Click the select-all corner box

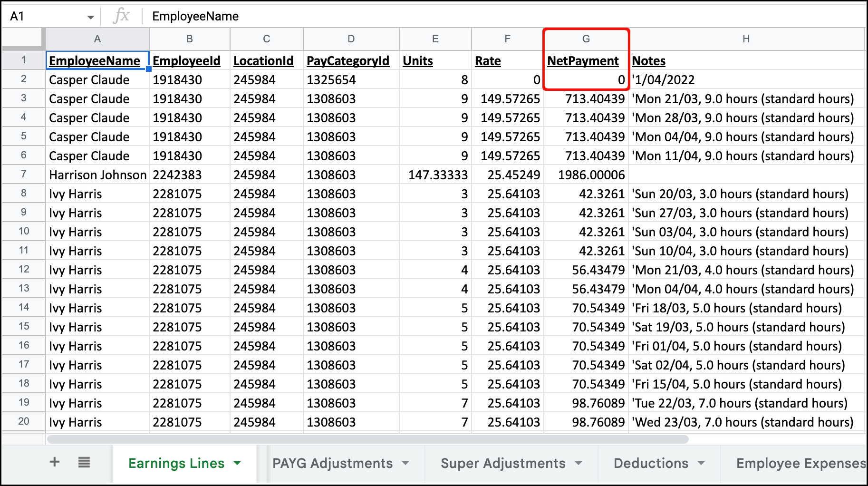(23, 38)
